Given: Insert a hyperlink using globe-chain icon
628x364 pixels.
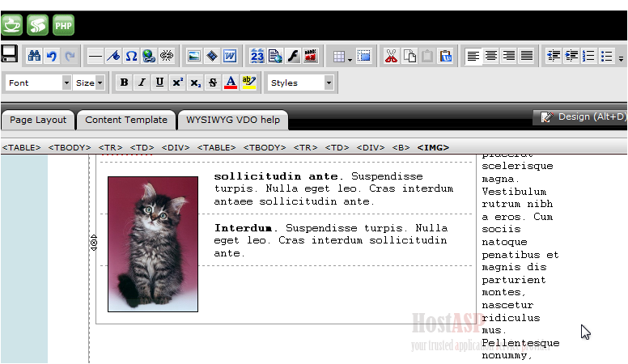Looking at the screenshot, I should [149, 56].
